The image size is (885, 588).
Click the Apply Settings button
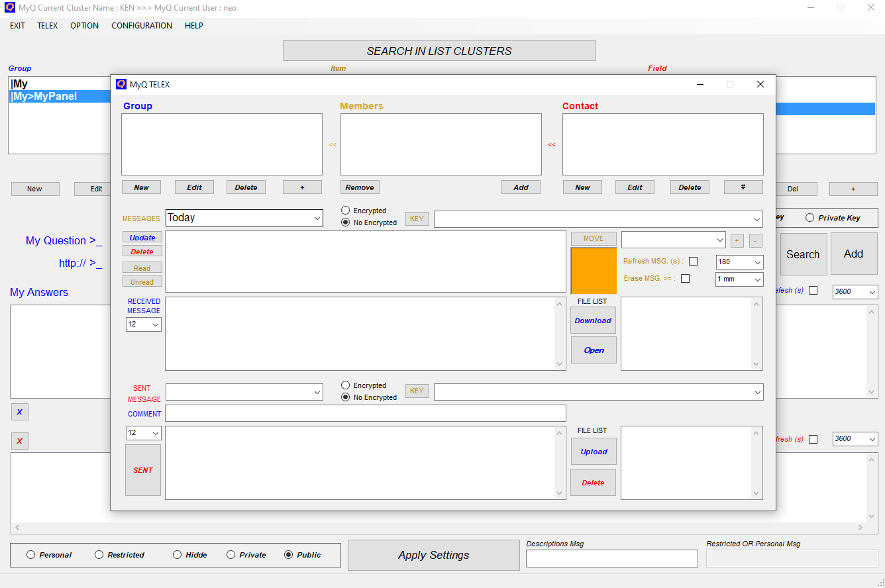click(434, 555)
